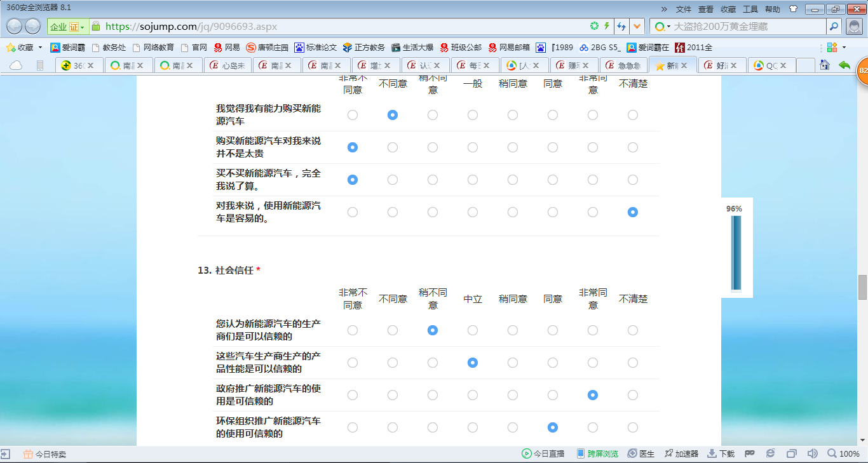The width and height of the screenshot is (868, 463).
Task: Click the home icon beside the tab bar
Action: (x=825, y=65)
